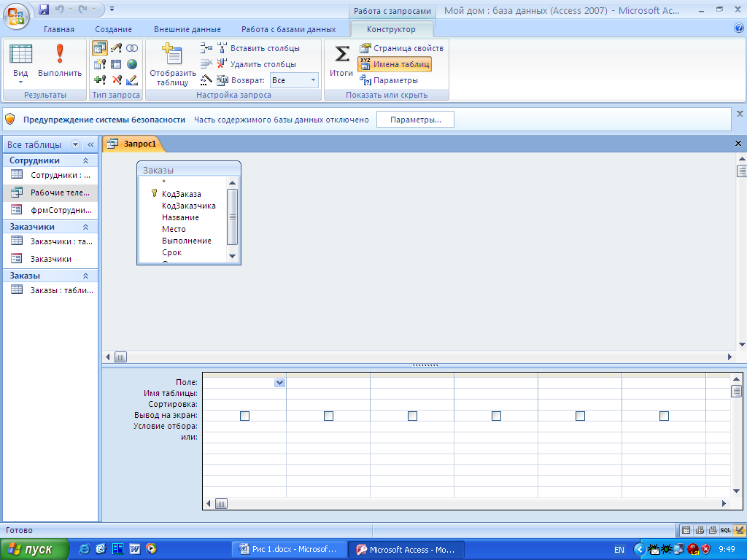Choose the Select query type icon
Screen dimensions: 747x560
99,48
